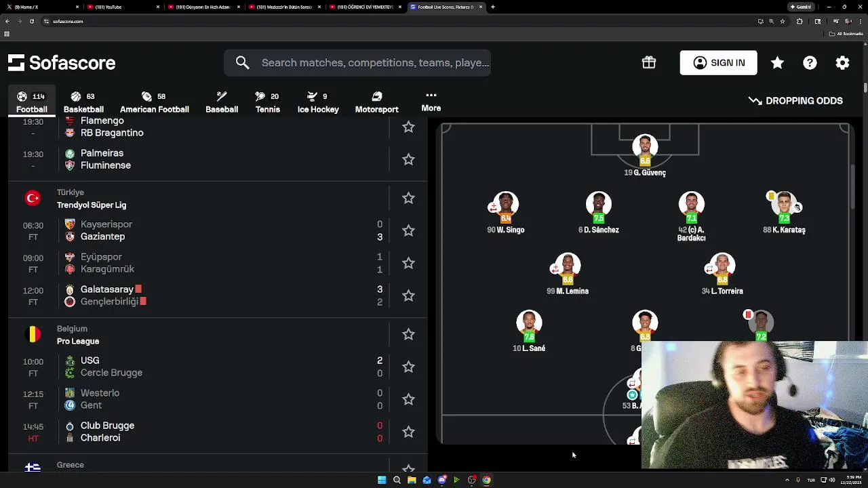
Task: Favorite the Palmeiras vs Fluminense match
Action: 408,159
